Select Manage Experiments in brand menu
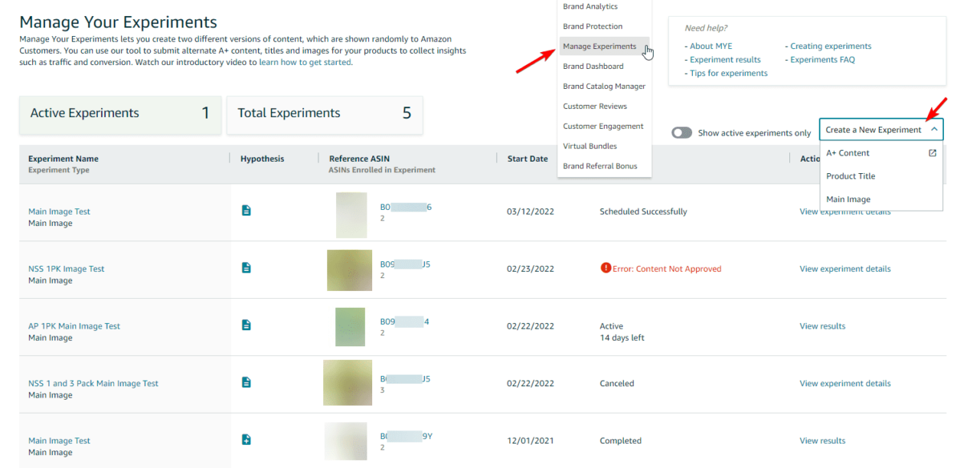 tap(599, 47)
